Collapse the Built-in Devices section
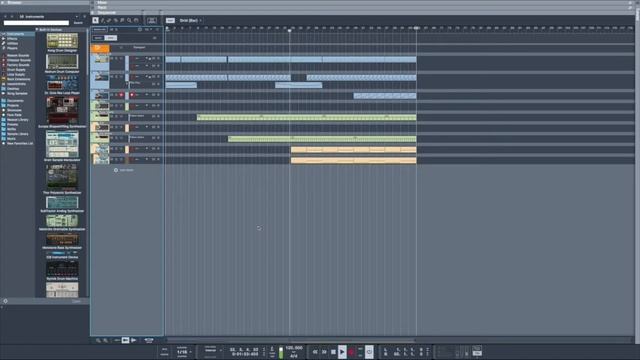The image size is (640, 360). (x=37, y=29)
